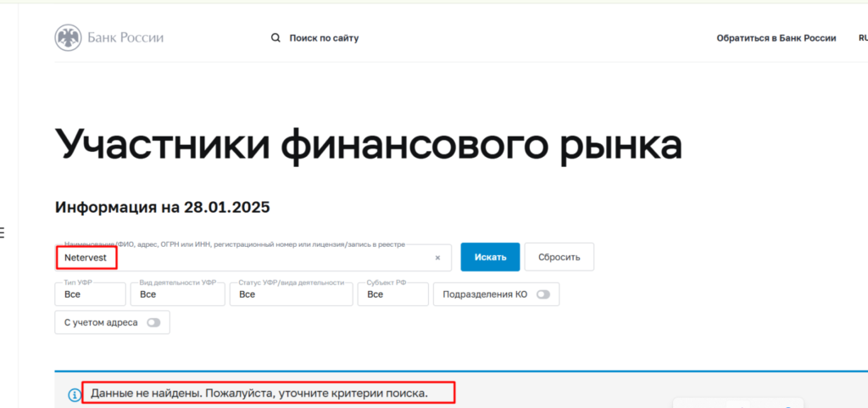Click the Участники финансового рынка heading
The image size is (868, 408).
tap(368, 145)
